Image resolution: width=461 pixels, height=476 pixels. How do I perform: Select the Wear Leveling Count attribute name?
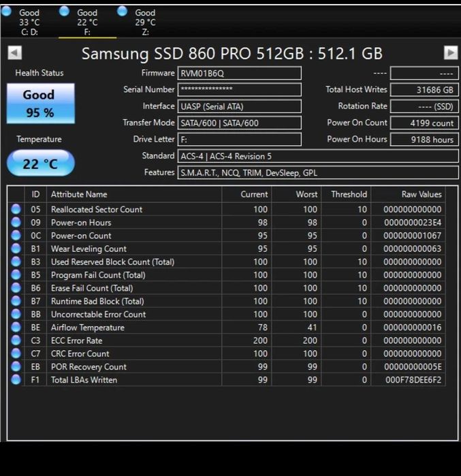(x=89, y=249)
